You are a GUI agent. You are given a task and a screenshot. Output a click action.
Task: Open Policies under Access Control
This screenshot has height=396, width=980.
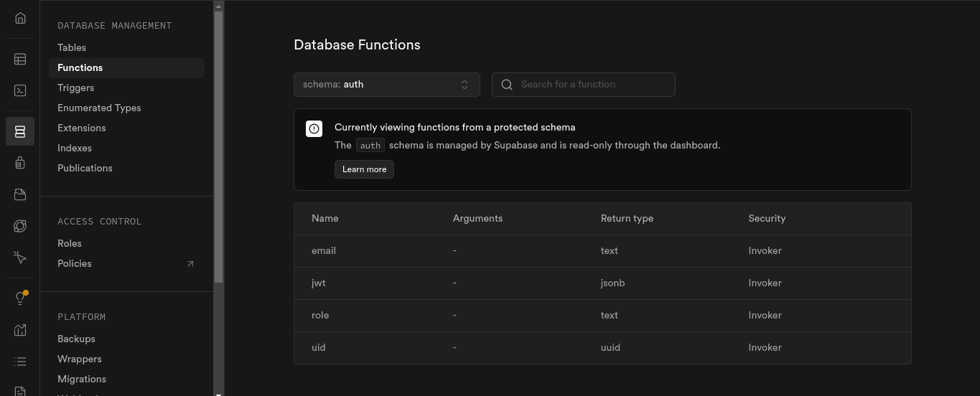75,263
